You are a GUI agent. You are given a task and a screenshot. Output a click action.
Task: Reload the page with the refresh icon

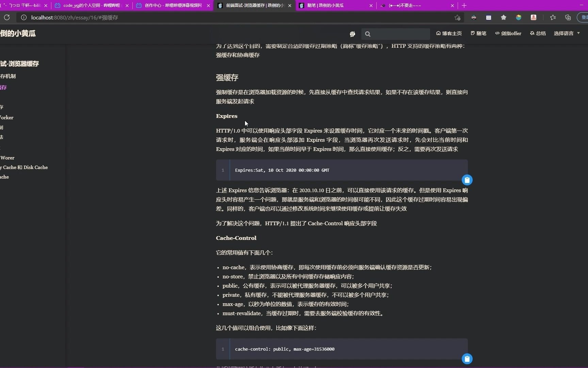[x=7, y=17]
